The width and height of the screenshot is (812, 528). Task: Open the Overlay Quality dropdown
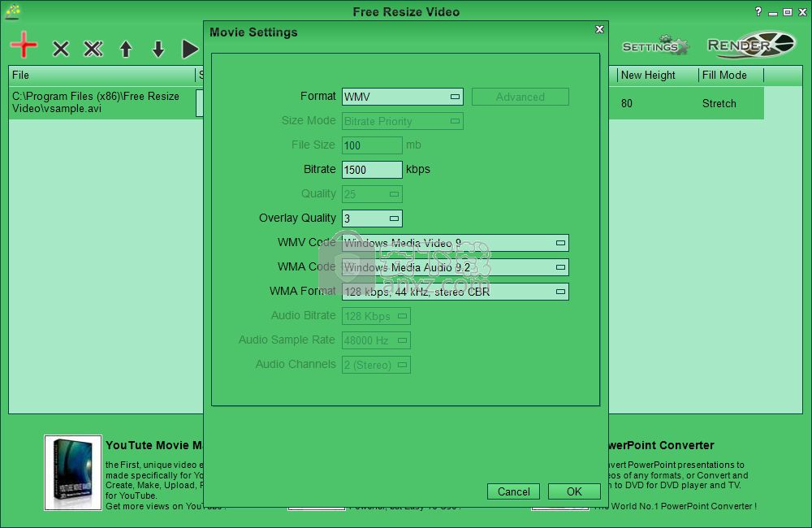(372, 219)
